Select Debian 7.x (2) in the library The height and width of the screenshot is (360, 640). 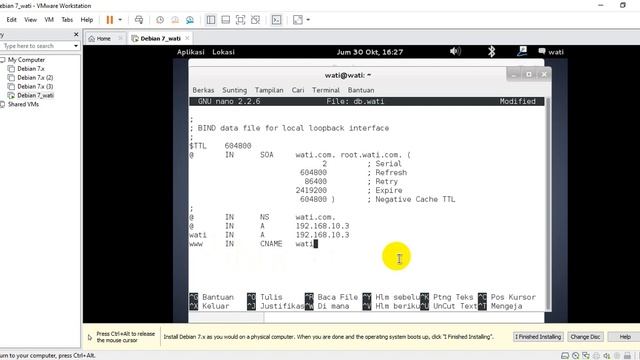click(x=35, y=78)
